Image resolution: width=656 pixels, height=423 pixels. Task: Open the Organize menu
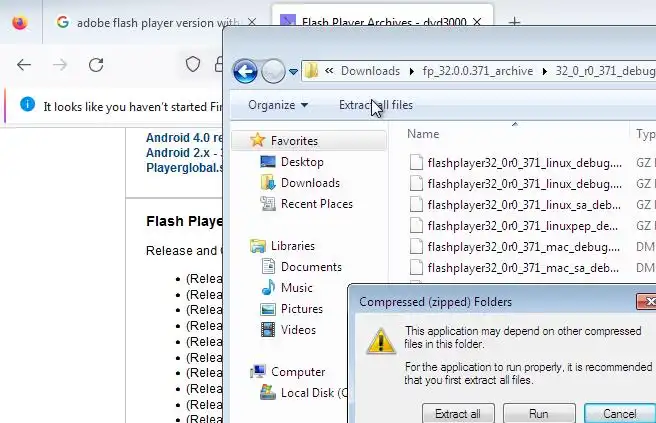[x=278, y=105]
